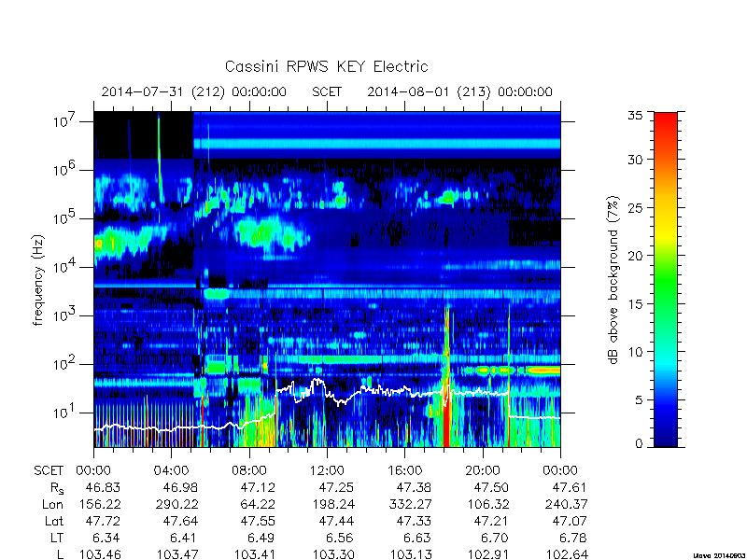Click the Rs value "46.83"
This screenshot has width=747, height=560.
pos(103,487)
